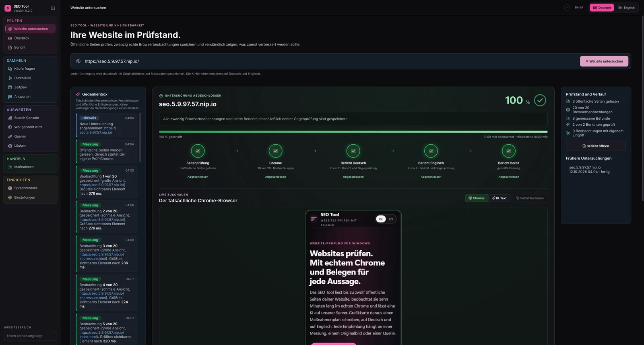Viewport: 644px width, 345px height.
Task: Click the Bericht Englisch step checkmark
Action: tap(431, 151)
